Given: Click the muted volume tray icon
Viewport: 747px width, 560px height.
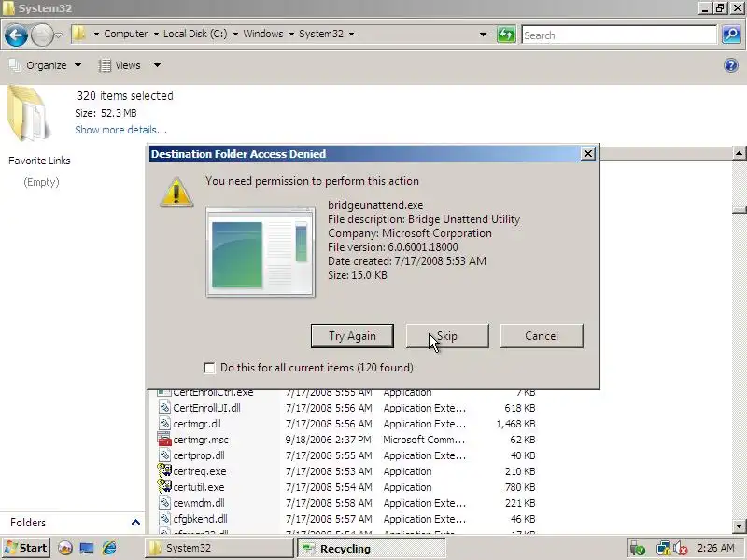Looking at the screenshot, I should coord(680,549).
